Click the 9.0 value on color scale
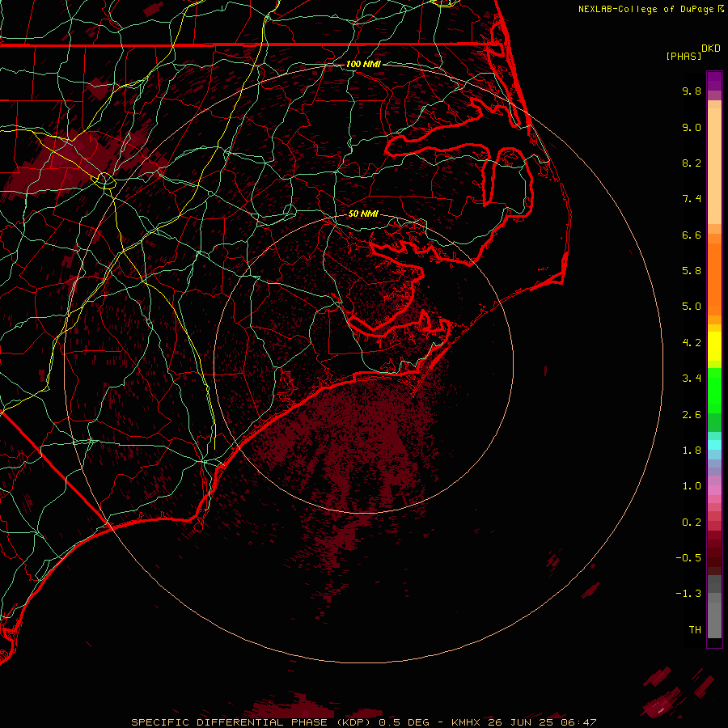 point(692,127)
